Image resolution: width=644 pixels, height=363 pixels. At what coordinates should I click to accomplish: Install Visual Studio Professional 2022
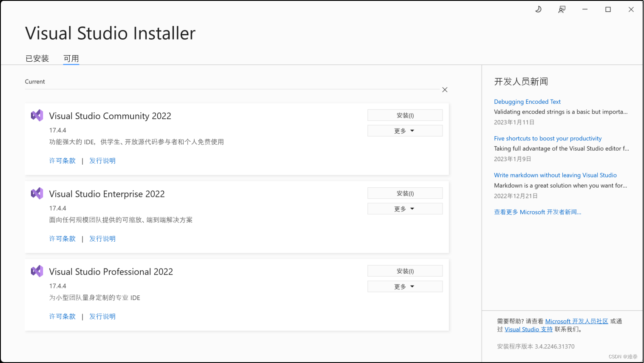(405, 271)
